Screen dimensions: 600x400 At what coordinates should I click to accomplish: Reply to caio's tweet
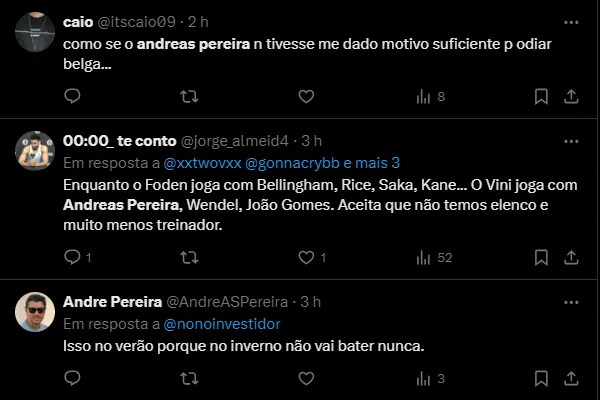(x=72, y=96)
